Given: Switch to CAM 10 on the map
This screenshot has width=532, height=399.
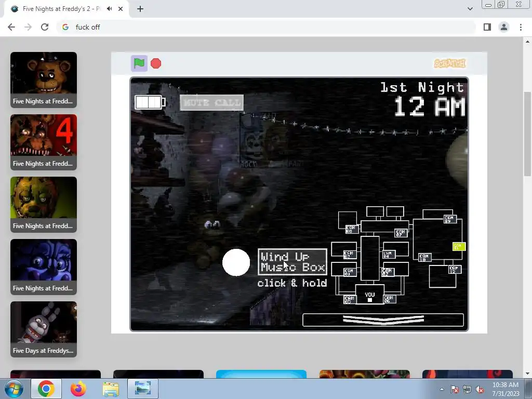Looking at the screenshot, I should pyautogui.click(x=424, y=258).
